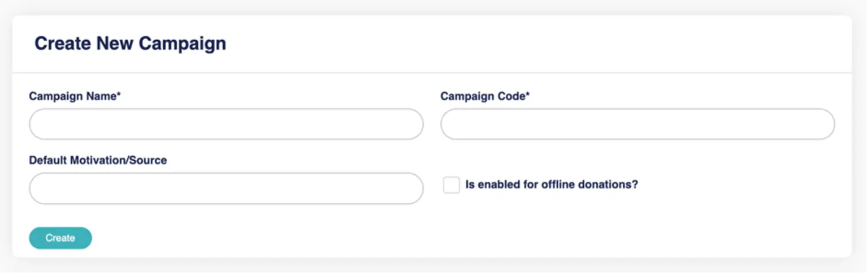Click the word 'Code' in the Campaign Code label
This screenshot has width=868, height=274.
point(511,96)
